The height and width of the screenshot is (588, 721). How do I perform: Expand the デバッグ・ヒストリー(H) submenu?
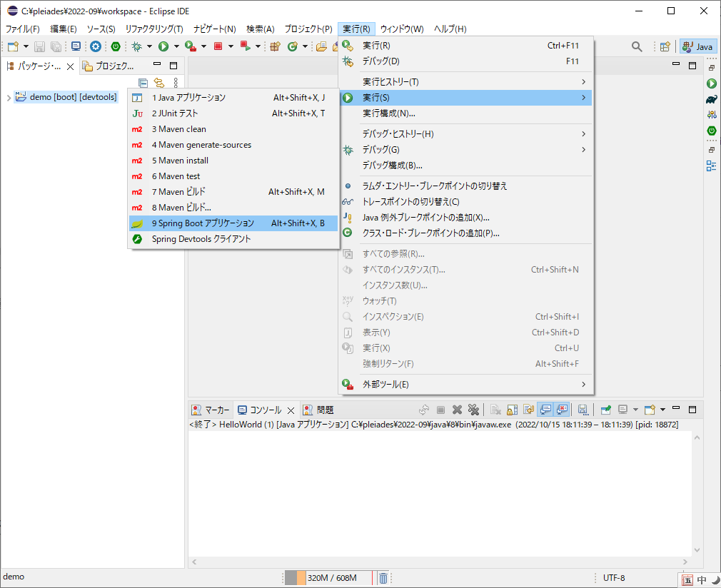[x=466, y=133]
